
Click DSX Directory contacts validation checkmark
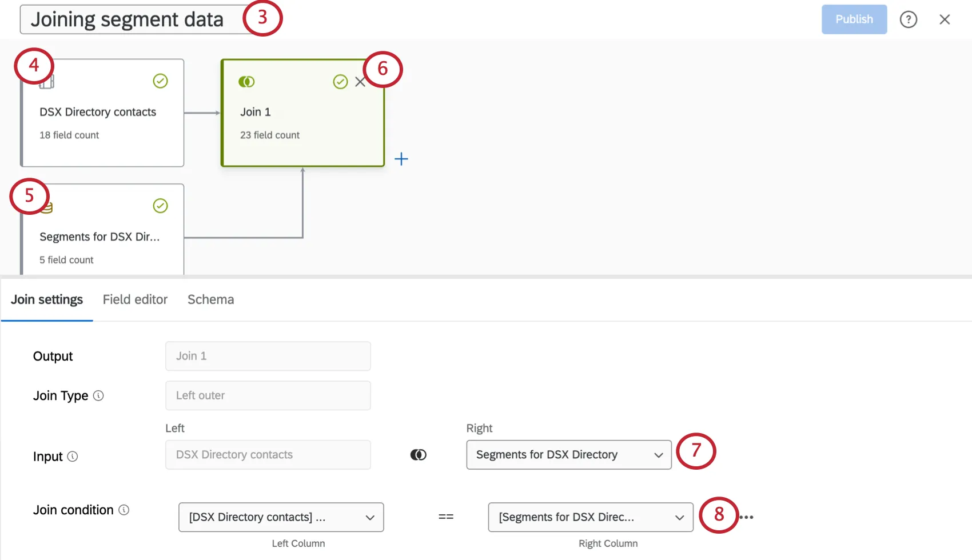[x=160, y=81]
